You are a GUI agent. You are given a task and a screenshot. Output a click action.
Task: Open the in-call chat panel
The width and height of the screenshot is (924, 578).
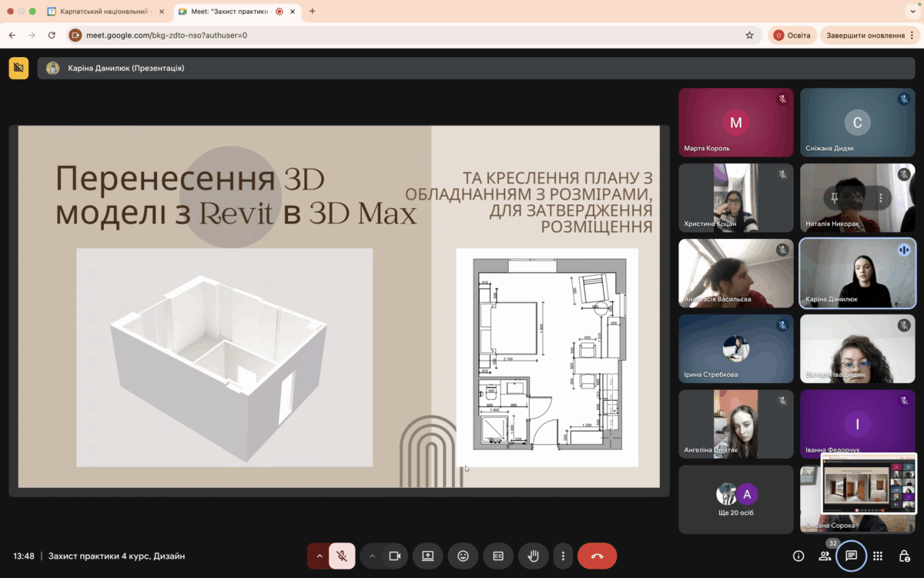[x=852, y=556]
